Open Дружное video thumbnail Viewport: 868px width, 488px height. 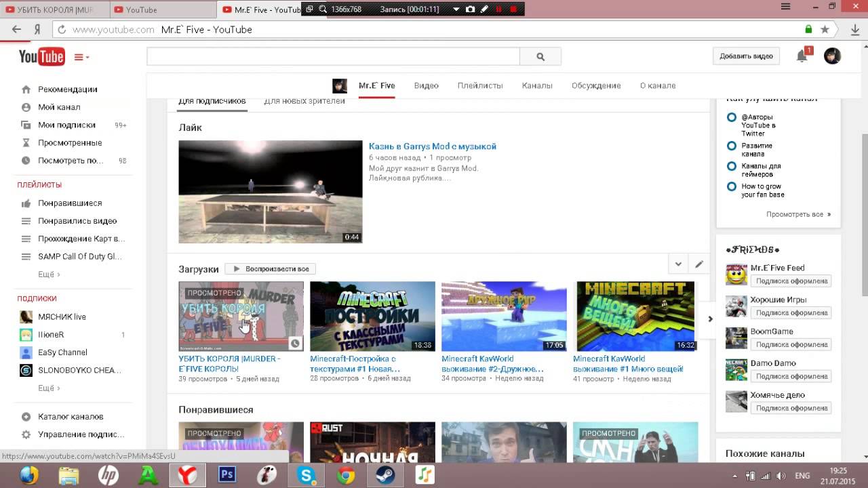(x=504, y=317)
